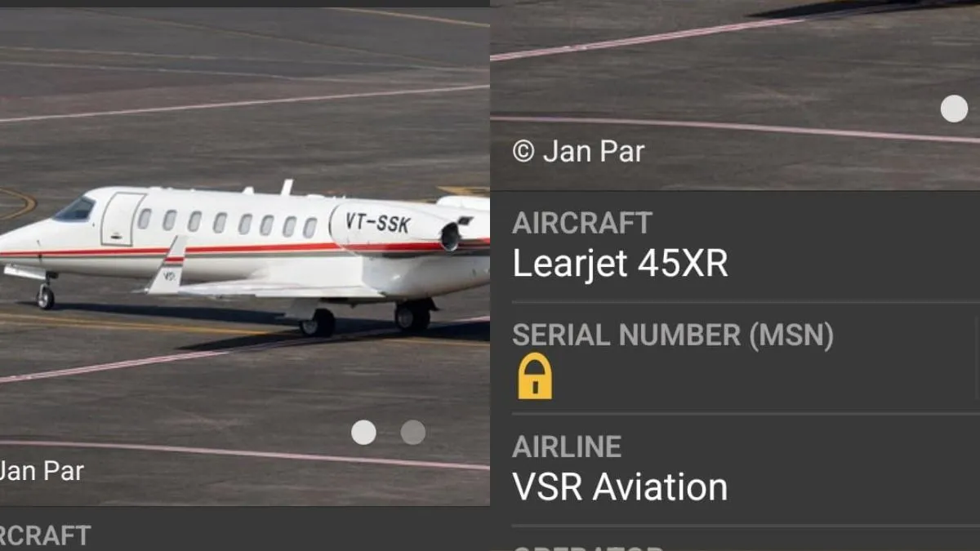Tap the VT-SSK registration on the engine
The height and width of the screenshot is (551, 980).
[x=378, y=223]
